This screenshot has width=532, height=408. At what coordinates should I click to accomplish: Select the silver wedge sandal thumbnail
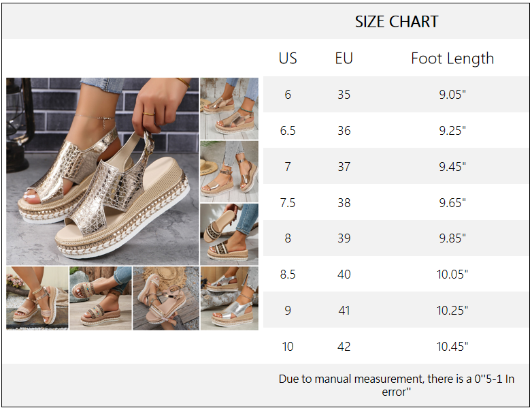tap(229, 298)
